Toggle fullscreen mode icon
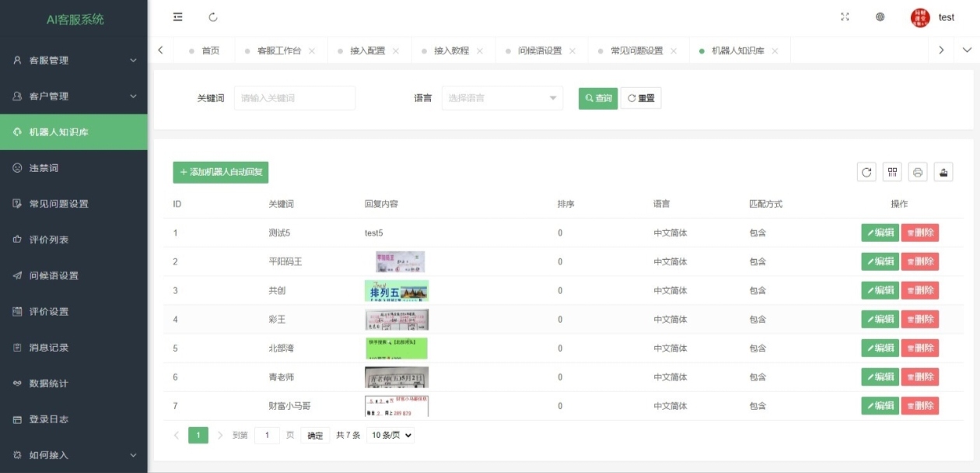The width and height of the screenshot is (980, 473). (x=845, y=17)
